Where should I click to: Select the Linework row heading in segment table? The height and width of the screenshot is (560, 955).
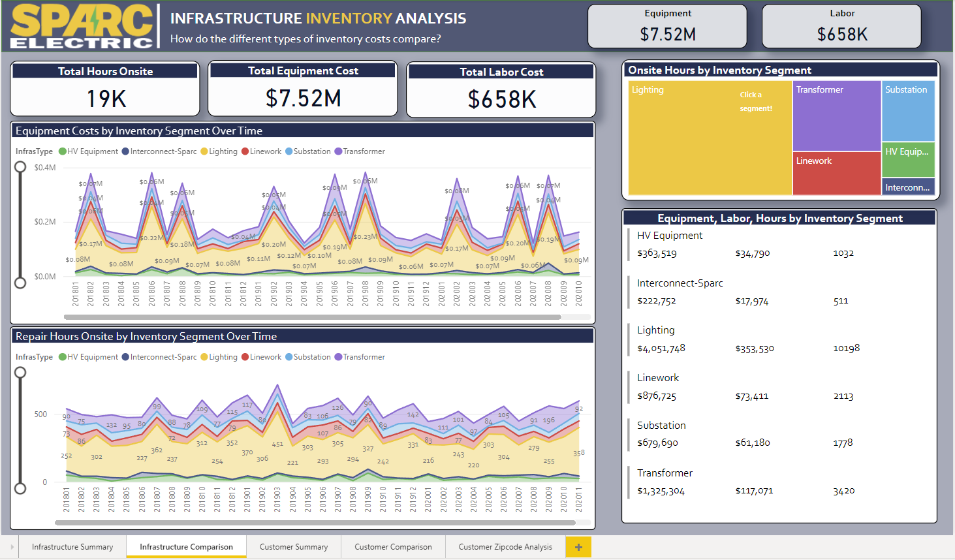[x=658, y=378]
